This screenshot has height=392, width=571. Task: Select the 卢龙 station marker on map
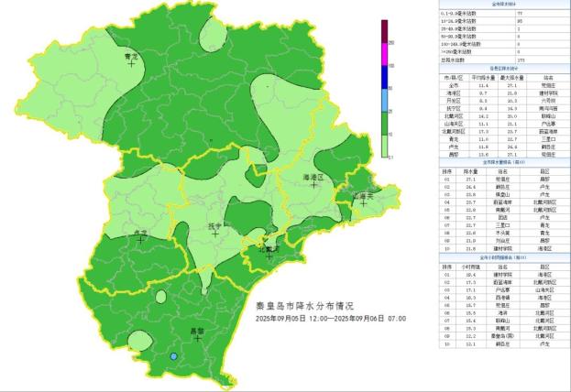[x=140, y=242]
